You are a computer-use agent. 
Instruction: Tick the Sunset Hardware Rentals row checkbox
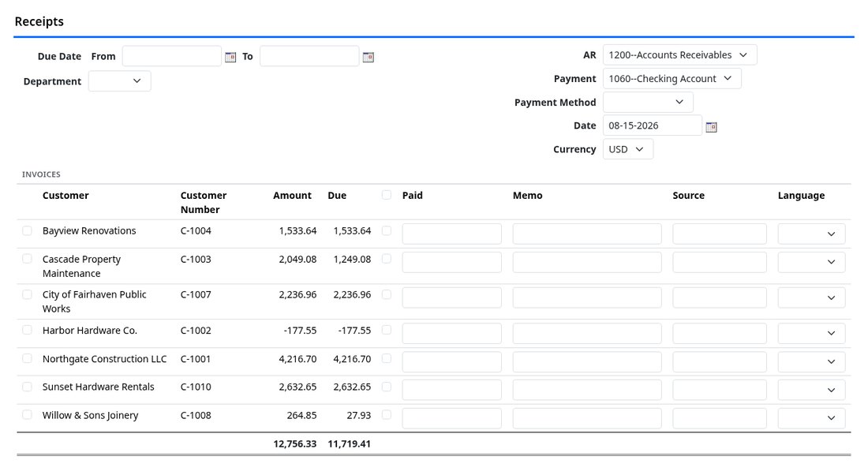coord(27,387)
